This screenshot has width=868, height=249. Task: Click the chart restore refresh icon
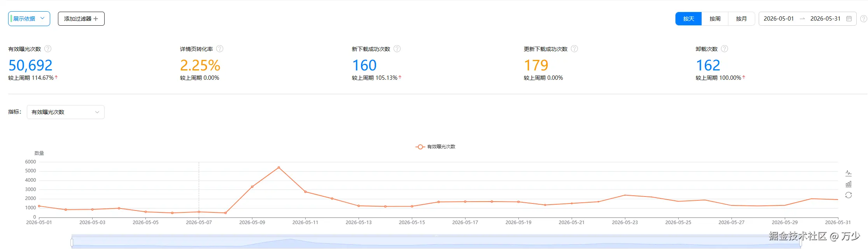coord(849,195)
